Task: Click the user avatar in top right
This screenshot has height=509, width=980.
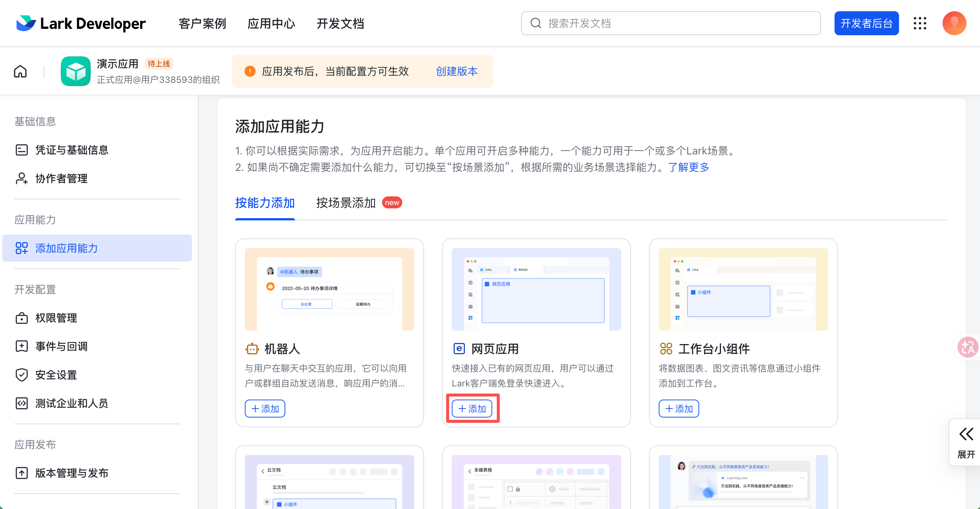Action: 954,23
